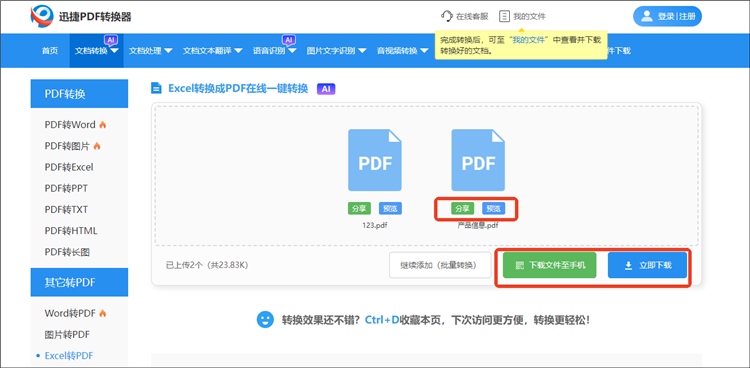Select PDF转图片 in the sidebar

coord(67,146)
